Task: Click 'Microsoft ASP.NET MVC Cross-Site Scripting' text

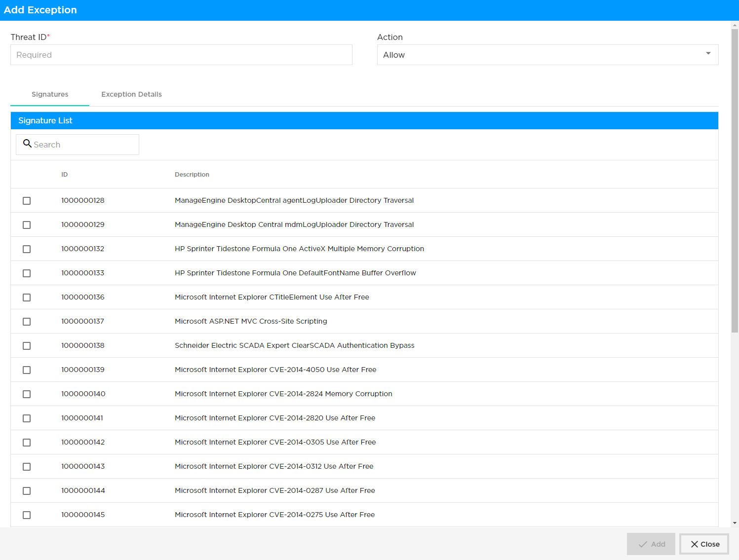Action: click(251, 321)
